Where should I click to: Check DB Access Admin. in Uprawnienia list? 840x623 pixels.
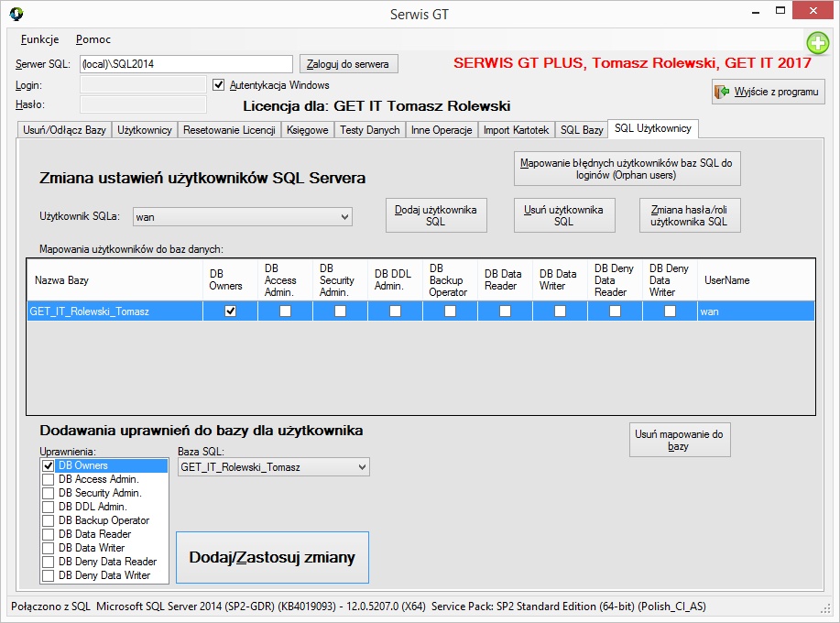click(48, 479)
